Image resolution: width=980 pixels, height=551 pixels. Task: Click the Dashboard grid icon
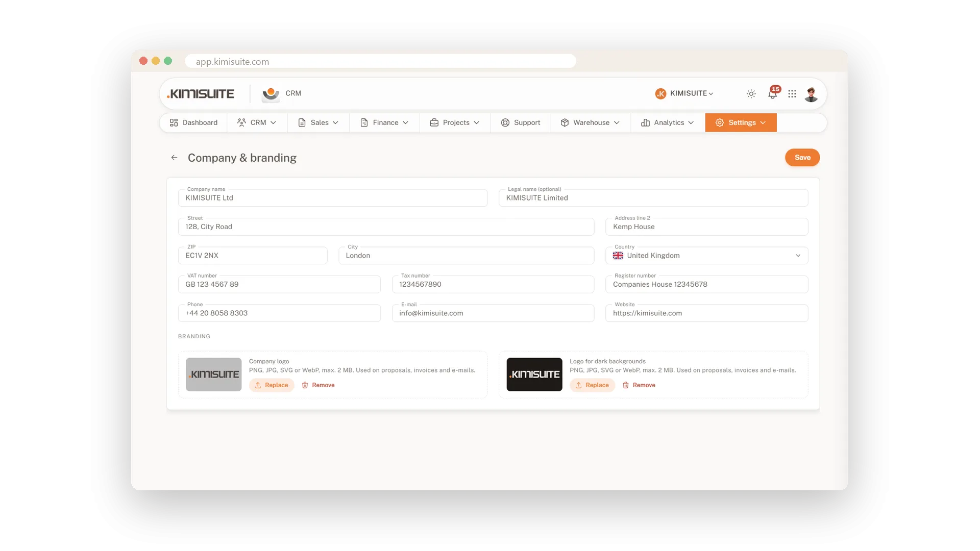(x=174, y=122)
